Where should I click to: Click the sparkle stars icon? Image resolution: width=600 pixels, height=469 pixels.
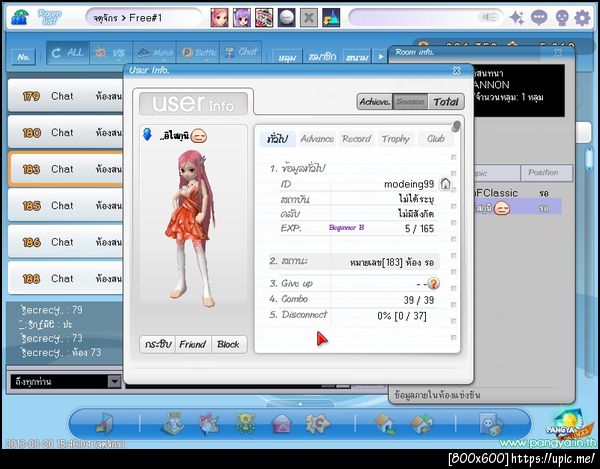(517, 18)
